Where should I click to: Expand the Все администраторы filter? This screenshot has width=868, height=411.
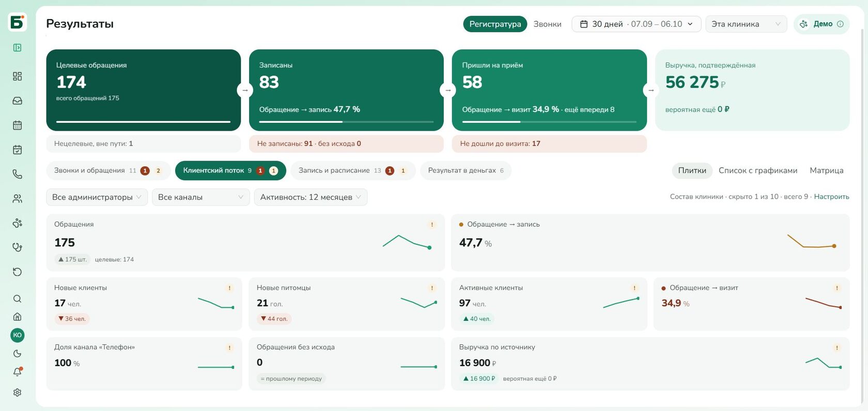coord(97,197)
